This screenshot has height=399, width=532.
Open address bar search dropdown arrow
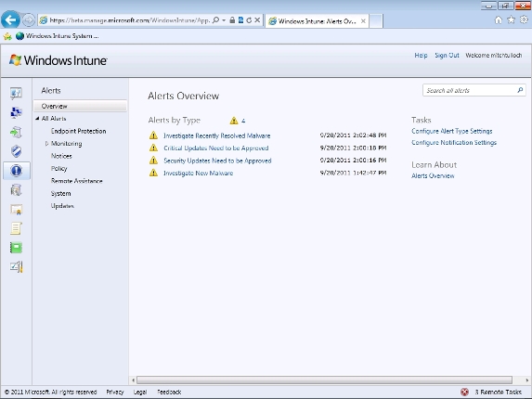[x=224, y=20]
